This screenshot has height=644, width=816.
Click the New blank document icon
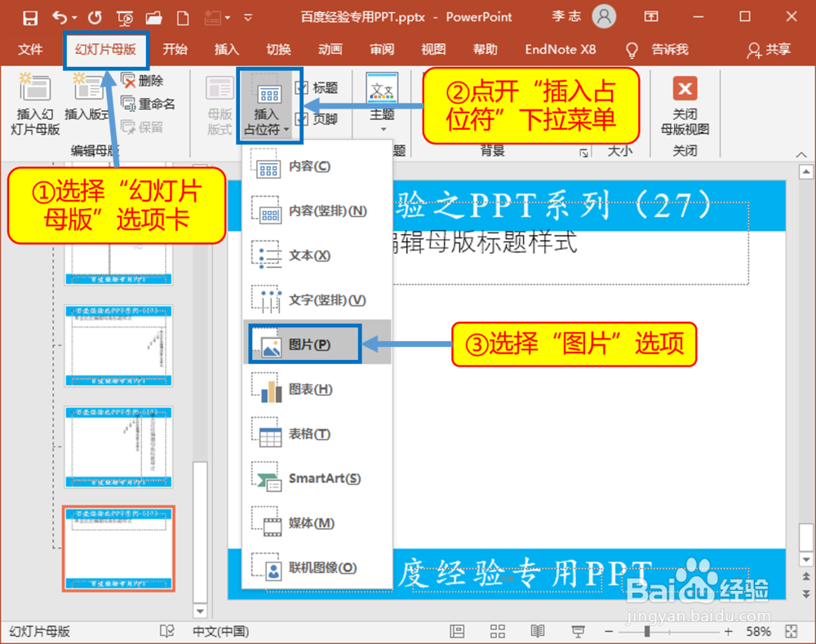(x=183, y=19)
